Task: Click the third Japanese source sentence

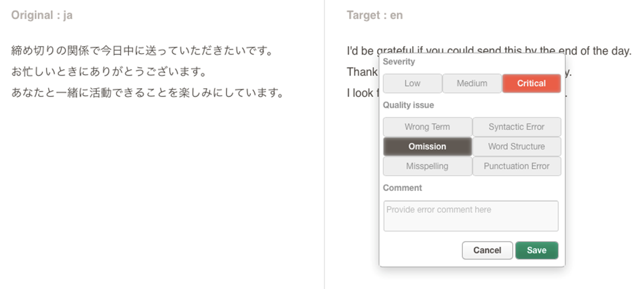Action: (x=148, y=93)
